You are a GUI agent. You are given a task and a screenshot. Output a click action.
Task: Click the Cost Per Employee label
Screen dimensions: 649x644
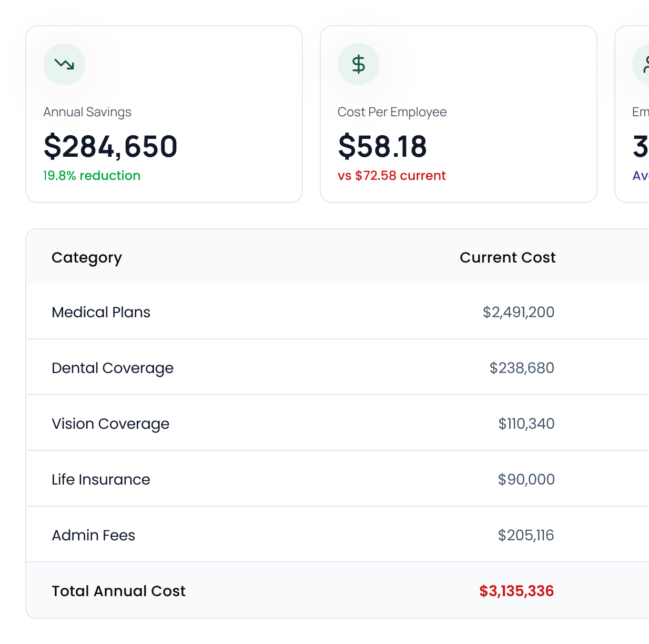point(392,112)
